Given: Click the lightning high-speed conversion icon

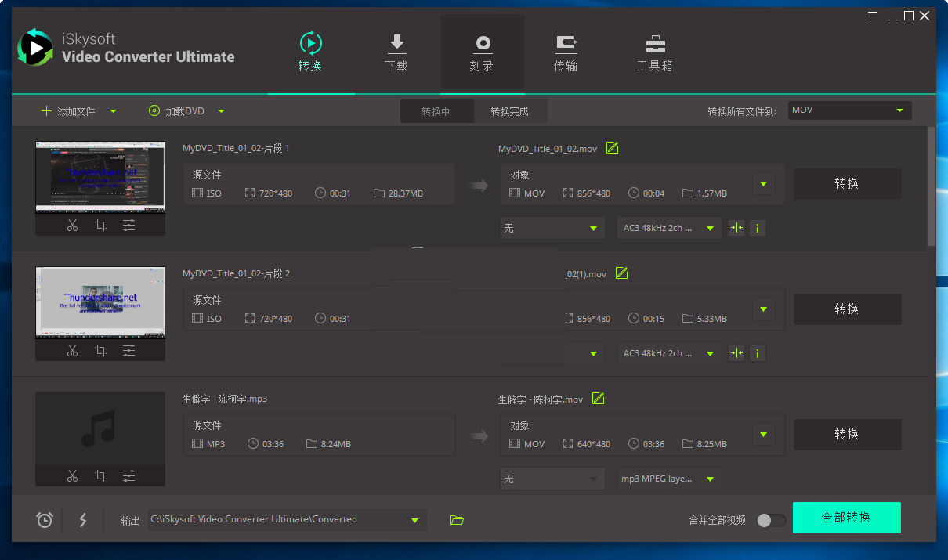Looking at the screenshot, I should point(83,519).
